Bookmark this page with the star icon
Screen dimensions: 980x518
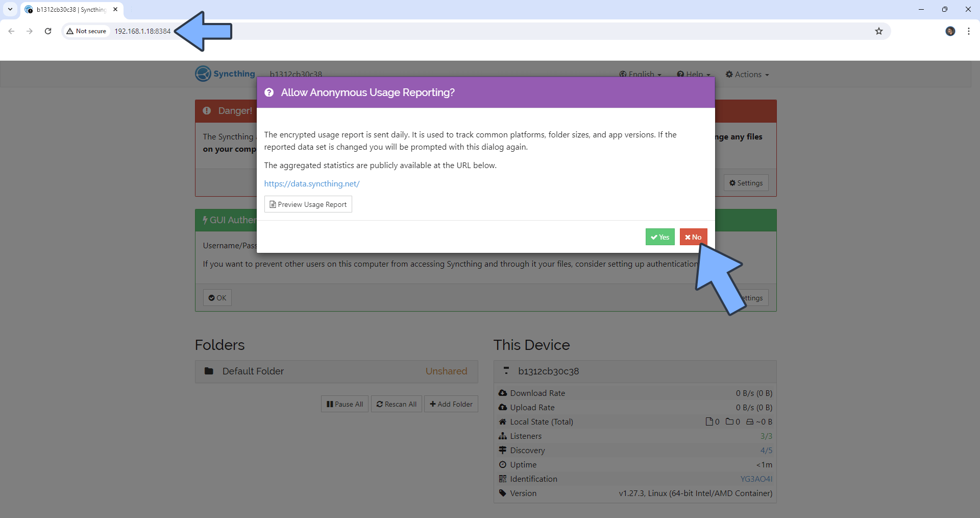pyautogui.click(x=878, y=31)
